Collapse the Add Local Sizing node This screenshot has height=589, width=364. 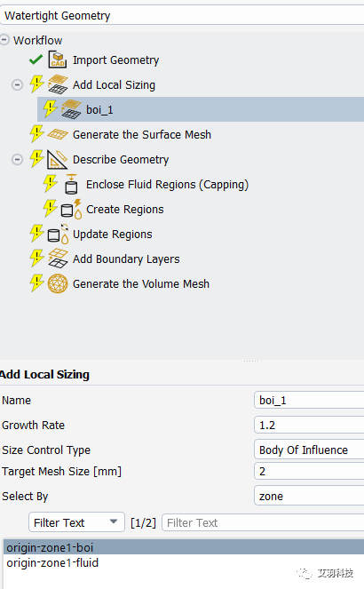click(17, 85)
